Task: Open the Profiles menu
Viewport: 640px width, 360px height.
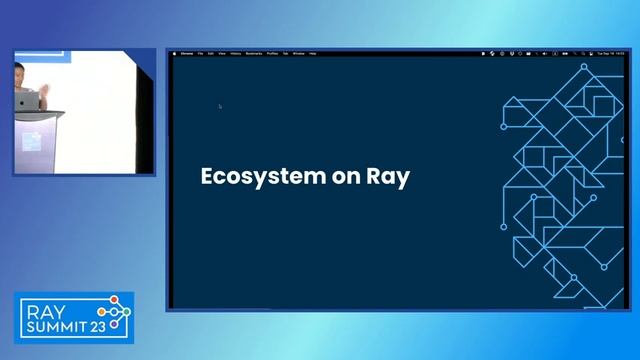Action: click(272, 53)
